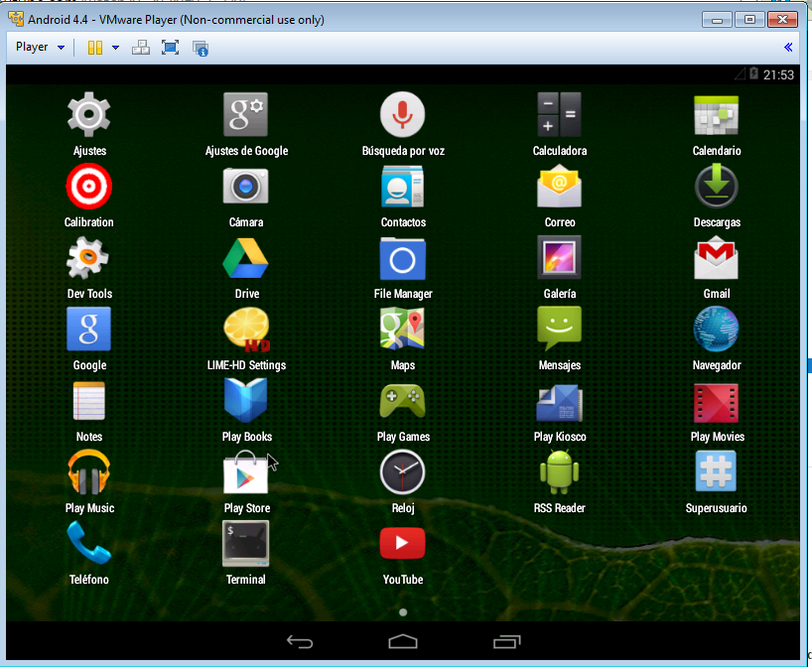Open File Manager app
812x667 pixels.
(402, 258)
